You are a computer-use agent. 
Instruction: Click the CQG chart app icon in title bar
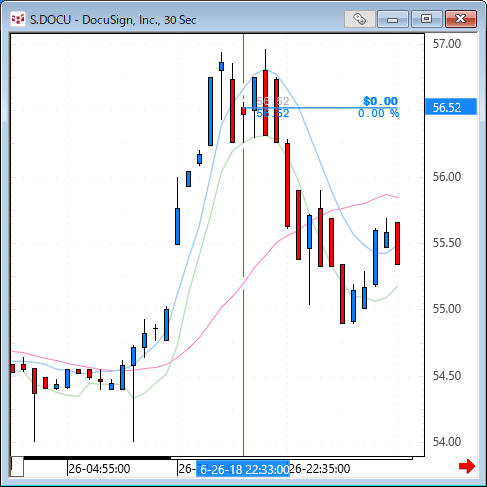tap(18, 20)
